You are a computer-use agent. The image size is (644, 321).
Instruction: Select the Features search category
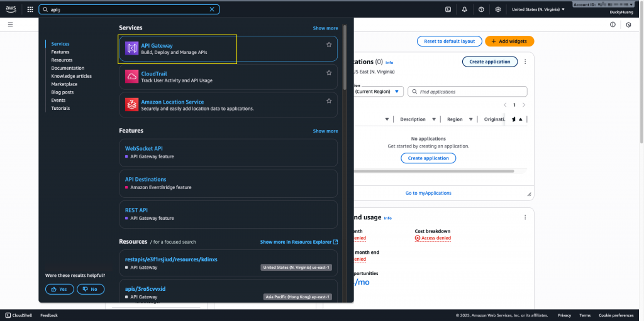[60, 52]
